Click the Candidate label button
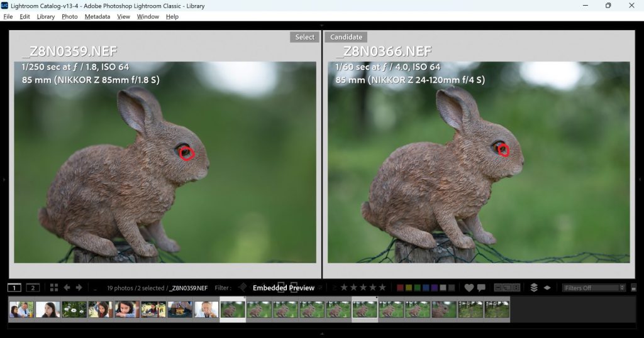644x338 pixels. pos(347,37)
